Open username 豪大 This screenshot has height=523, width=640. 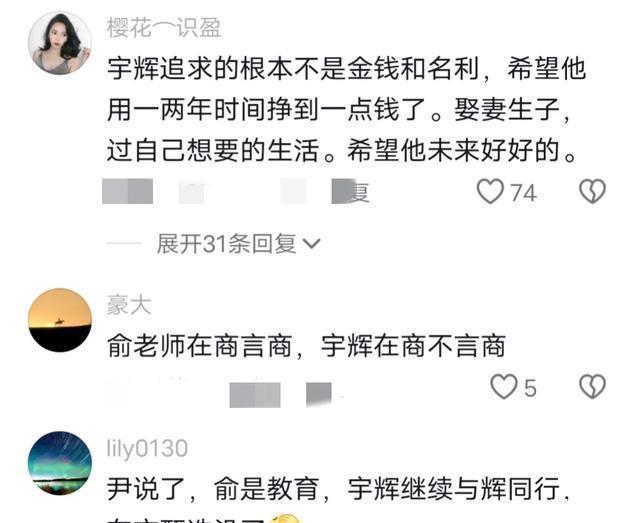(129, 305)
